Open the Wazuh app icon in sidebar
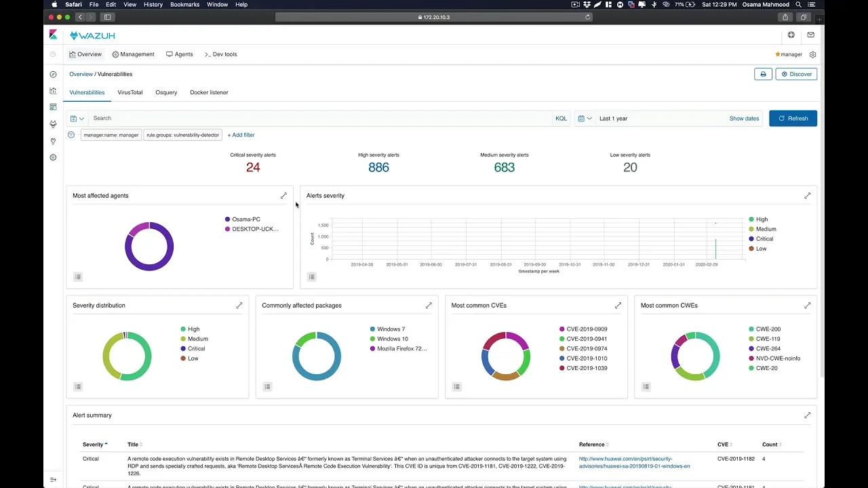This screenshot has height=488, width=868. coord(53,125)
